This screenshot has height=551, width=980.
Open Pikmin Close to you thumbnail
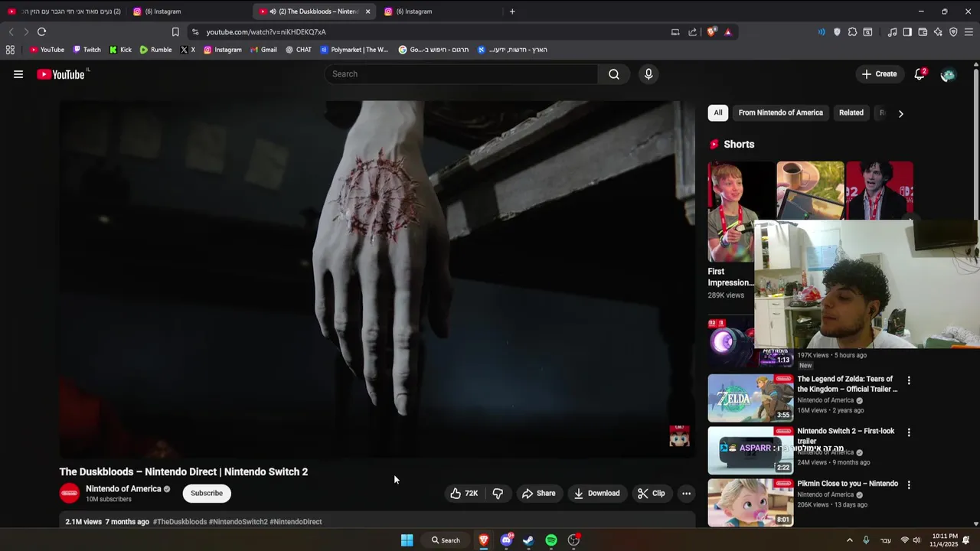coord(750,503)
